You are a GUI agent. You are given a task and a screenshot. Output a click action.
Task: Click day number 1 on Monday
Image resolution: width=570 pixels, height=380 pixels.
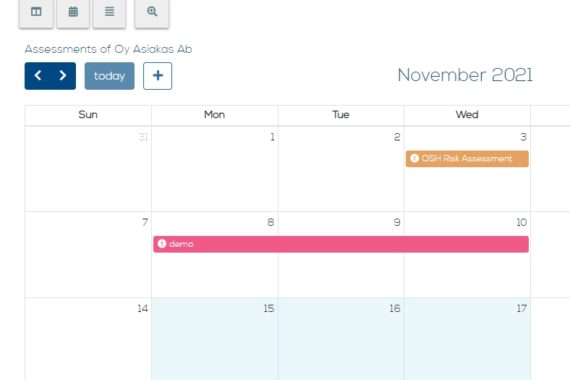point(272,137)
